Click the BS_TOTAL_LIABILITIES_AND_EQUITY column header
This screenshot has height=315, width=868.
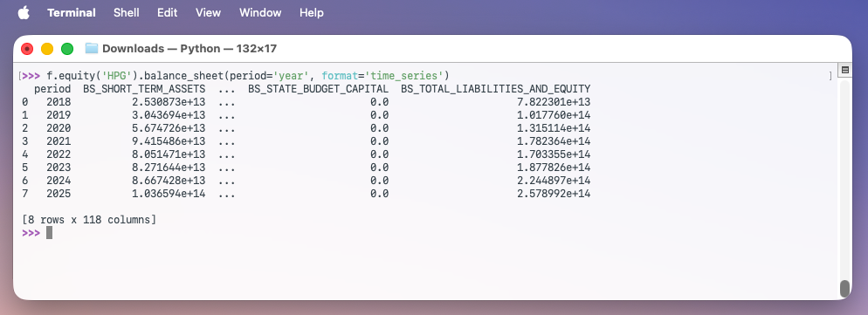click(496, 89)
